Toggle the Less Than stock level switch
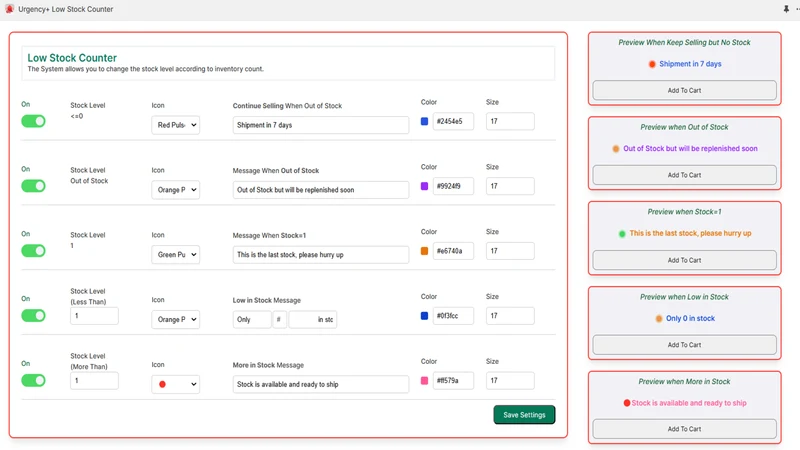Viewport: 800px width, 450px height. coord(33,315)
